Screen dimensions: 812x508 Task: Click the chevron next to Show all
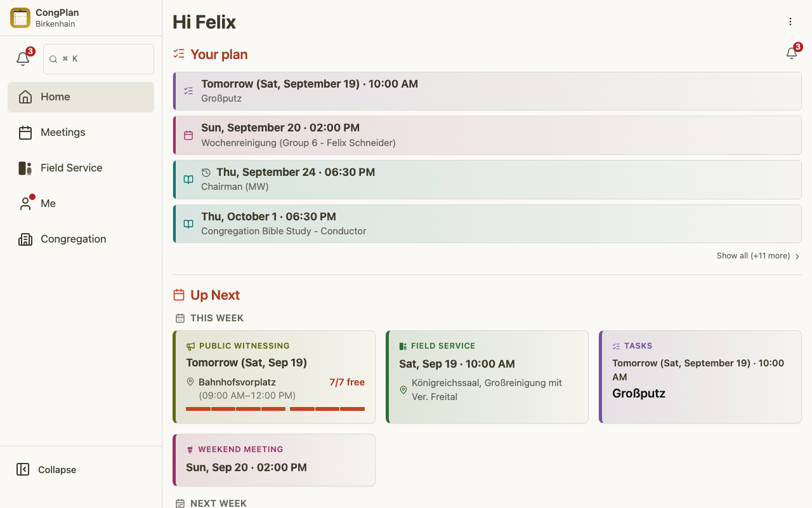(x=797, y=257)
